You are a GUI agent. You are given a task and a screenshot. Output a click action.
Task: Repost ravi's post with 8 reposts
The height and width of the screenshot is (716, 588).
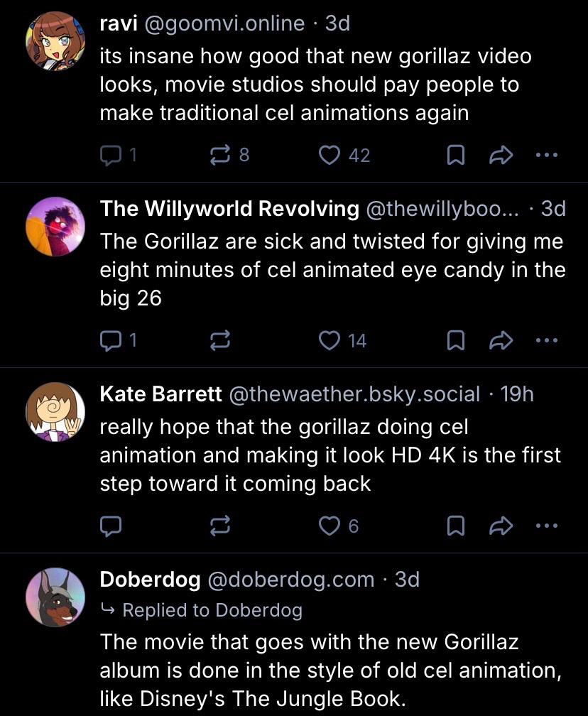pos(220,155)
